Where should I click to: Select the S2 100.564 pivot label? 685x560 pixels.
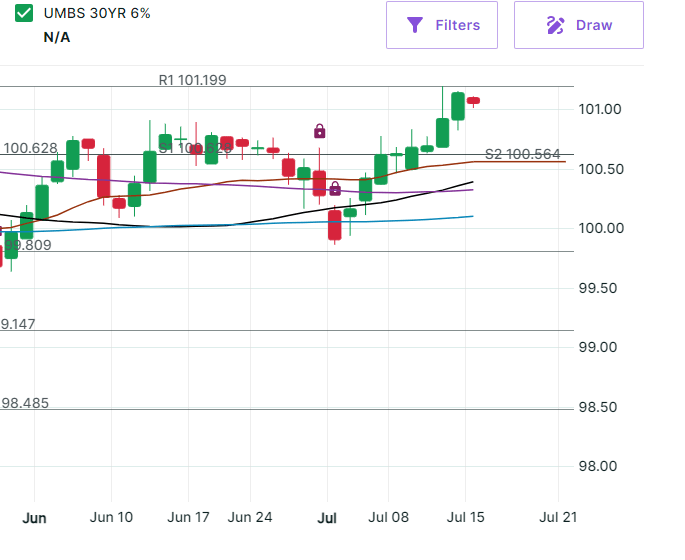(x=523, y=154)
